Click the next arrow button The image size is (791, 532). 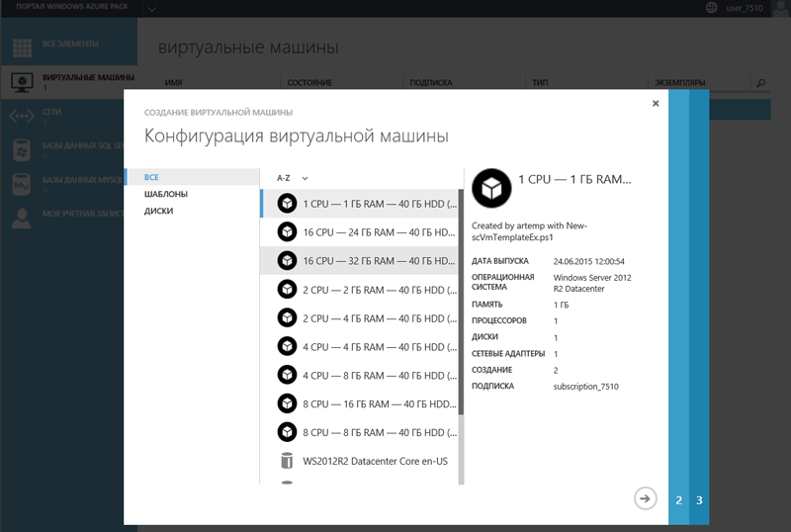click(646, 498)
